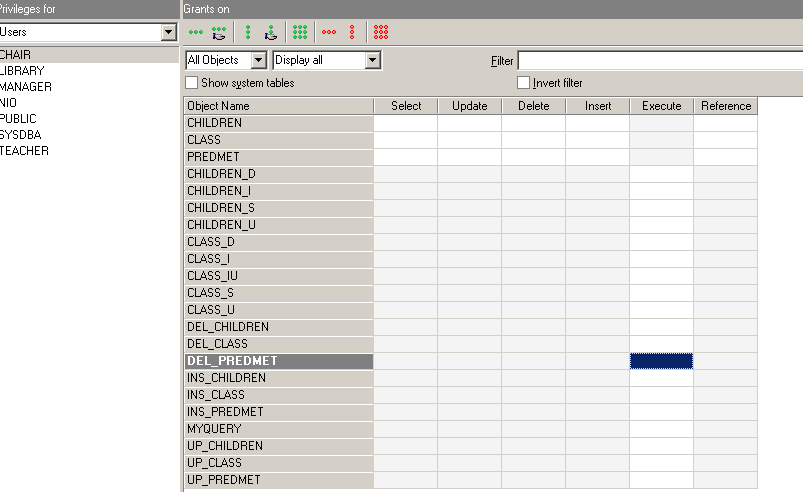Viewport: 803px width, 492px height.
Task: Open the All Objects dropdown
Action: coord(259,60)
